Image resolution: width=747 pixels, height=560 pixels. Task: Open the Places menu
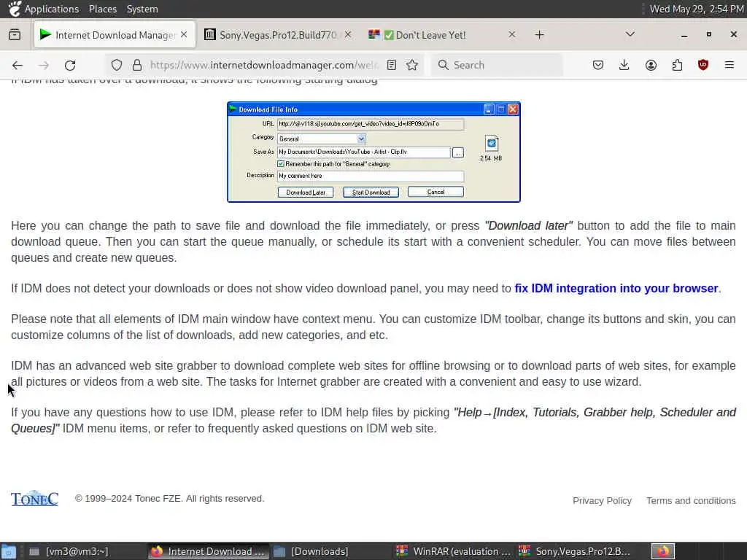pyautogui.click(x=102, y=9)
